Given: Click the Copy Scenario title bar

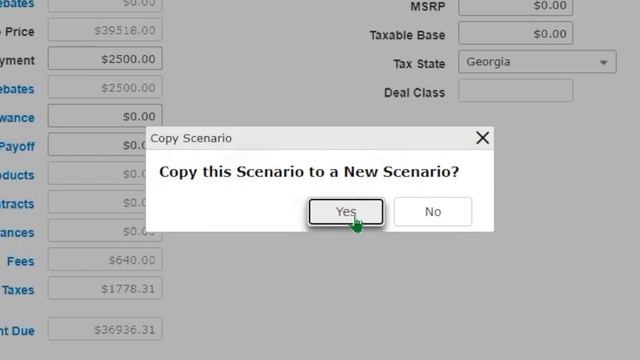Looking at the screenshot, I should (310, 138).
